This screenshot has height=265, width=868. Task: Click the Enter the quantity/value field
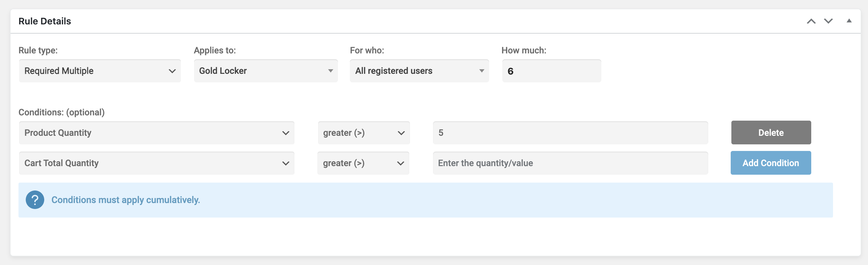(x=570, y=163)
